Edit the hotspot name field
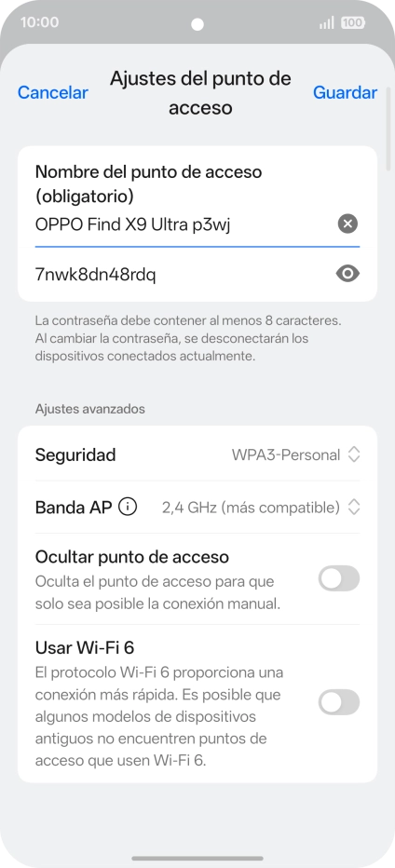Viewport: 395px width, 868px height. coord(183,224)
